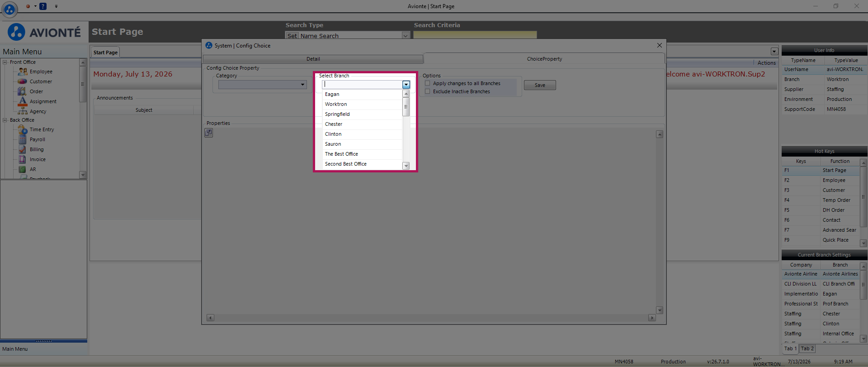This screenshot has height=367, width=868.
Task: Pick Sauron from the branch list
Action: pos(363,144)
